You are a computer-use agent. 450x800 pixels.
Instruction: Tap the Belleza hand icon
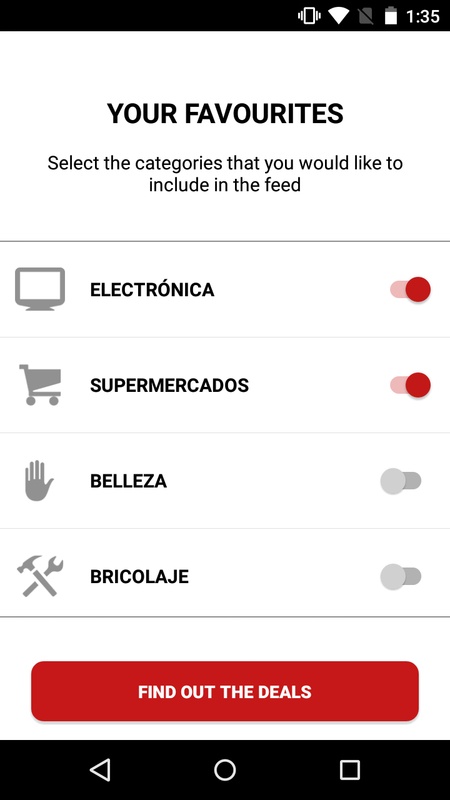click(39, 481)
